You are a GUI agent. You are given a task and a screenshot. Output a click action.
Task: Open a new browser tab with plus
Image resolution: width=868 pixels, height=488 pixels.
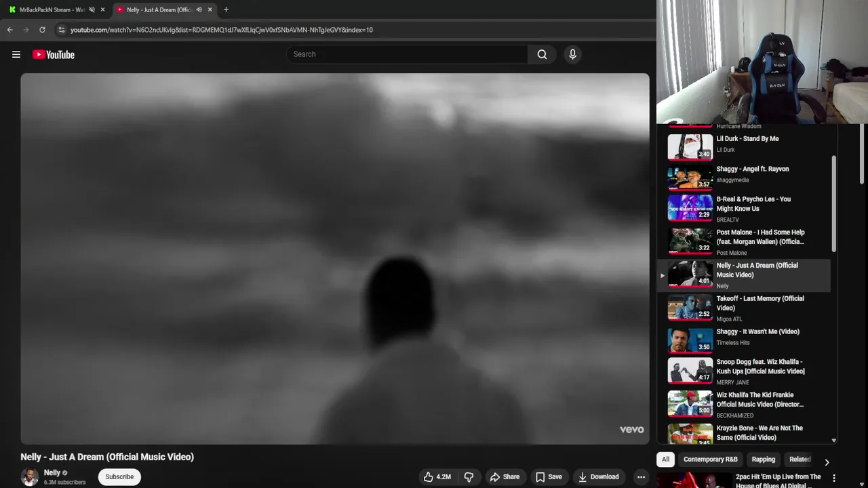pos(226,9)
